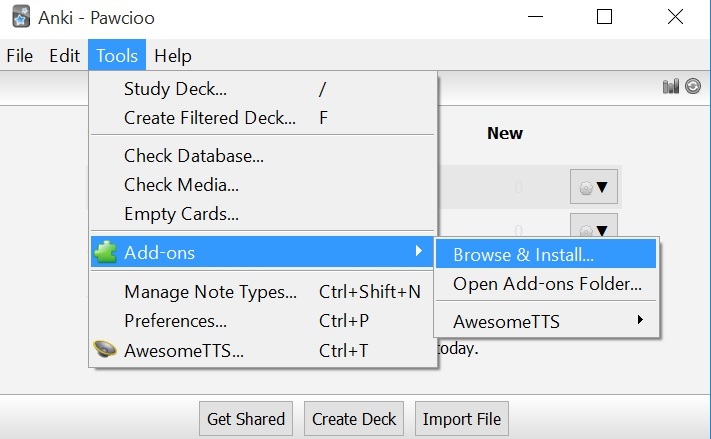Choose Open Add-ons Folder
711x439 pixels.
pos(547,284)
